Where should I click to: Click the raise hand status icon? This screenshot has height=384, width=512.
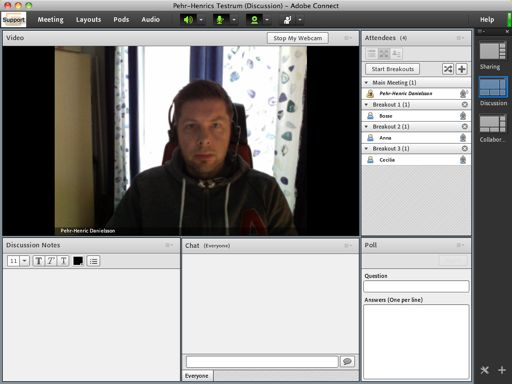(287, 20)
